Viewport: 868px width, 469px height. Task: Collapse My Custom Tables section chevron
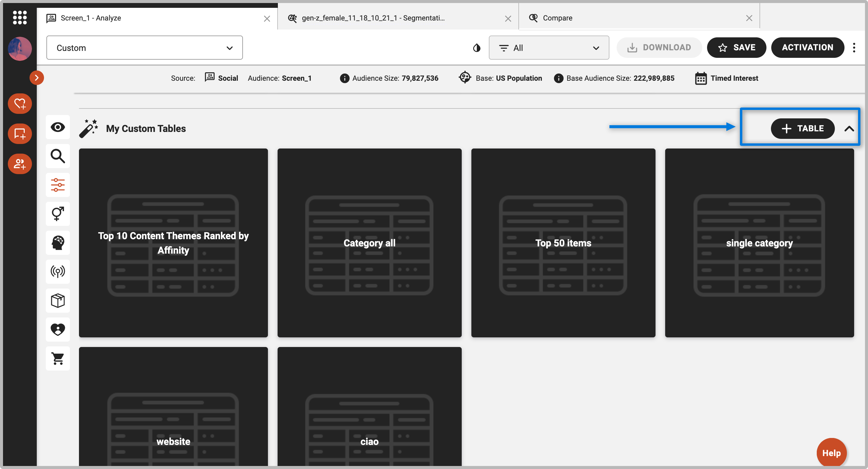[x=849, y=129]
